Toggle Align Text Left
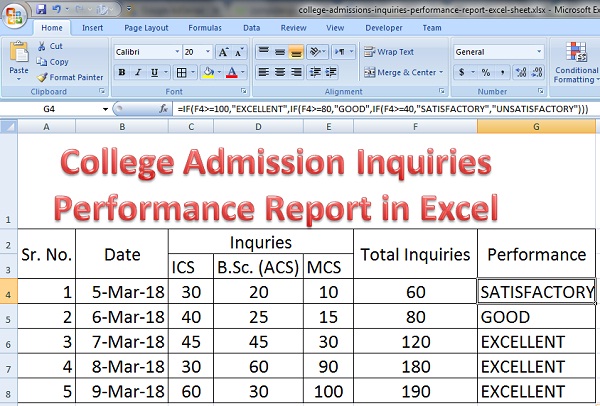The width and height of the screenshot is (600, 406). (263, 72)
